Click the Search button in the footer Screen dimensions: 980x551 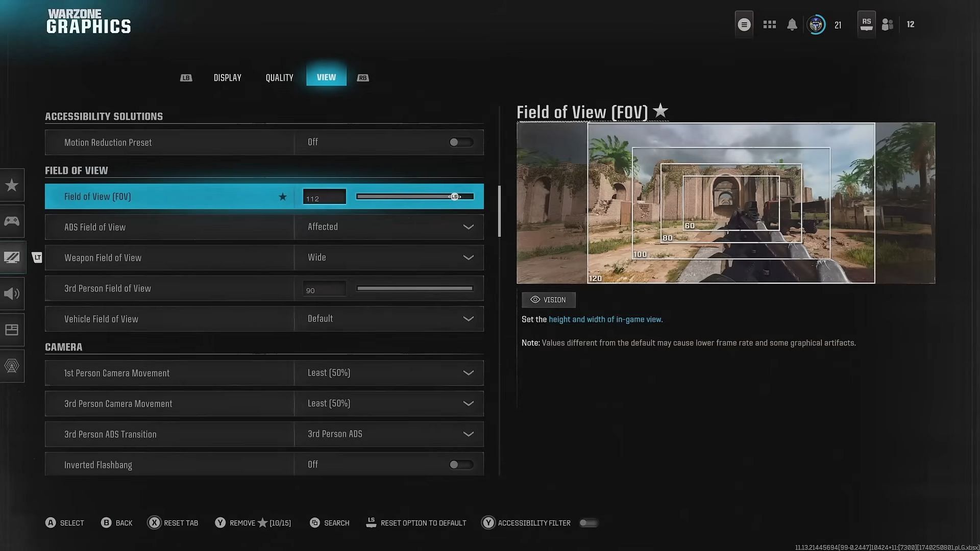[x=329, y=523]
